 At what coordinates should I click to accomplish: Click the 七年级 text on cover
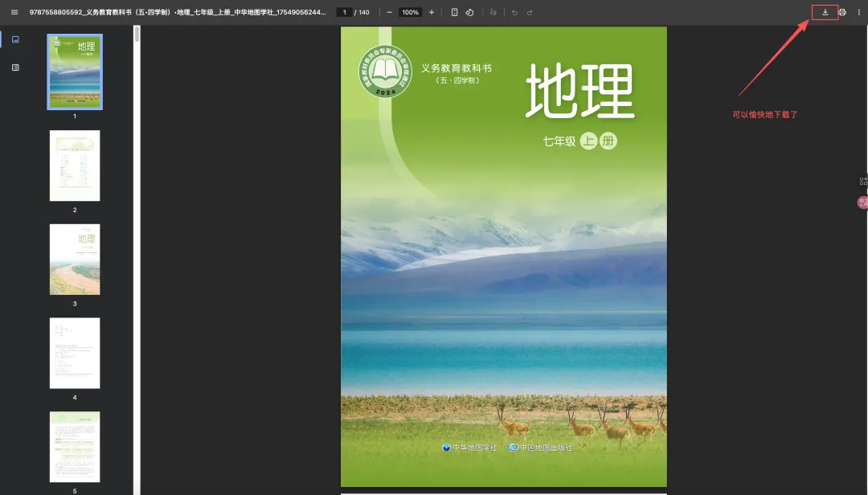point(559,141)
